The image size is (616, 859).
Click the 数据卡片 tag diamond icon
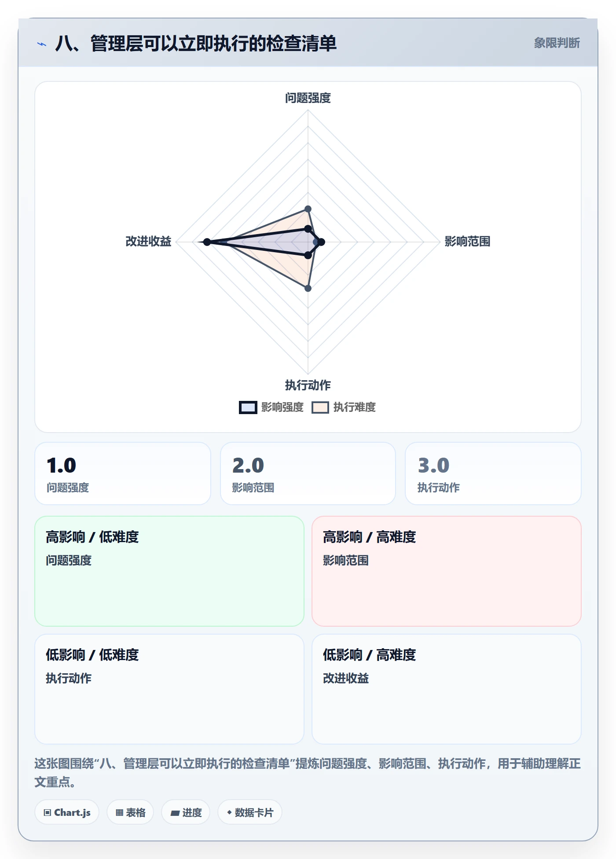click(229, 812)
